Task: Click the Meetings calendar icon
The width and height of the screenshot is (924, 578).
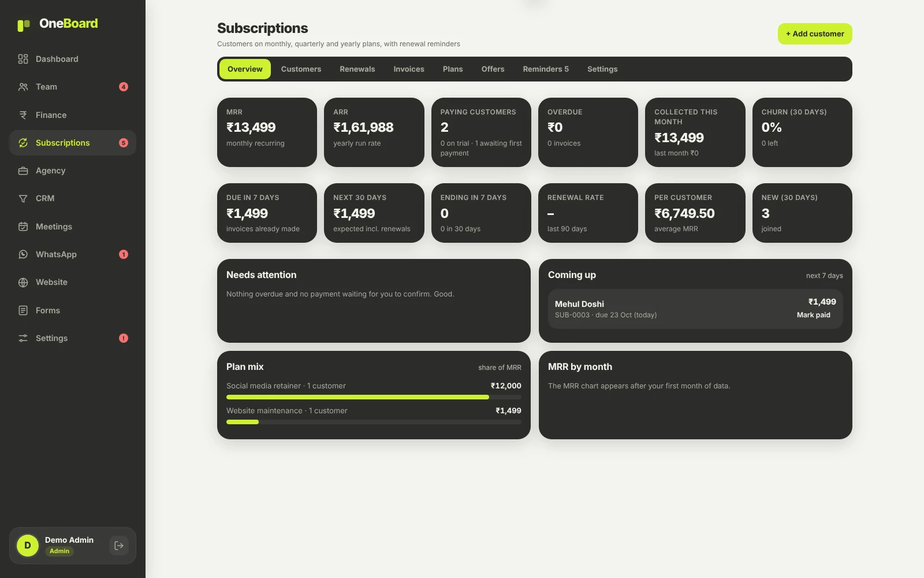Action: coord(23,227)
